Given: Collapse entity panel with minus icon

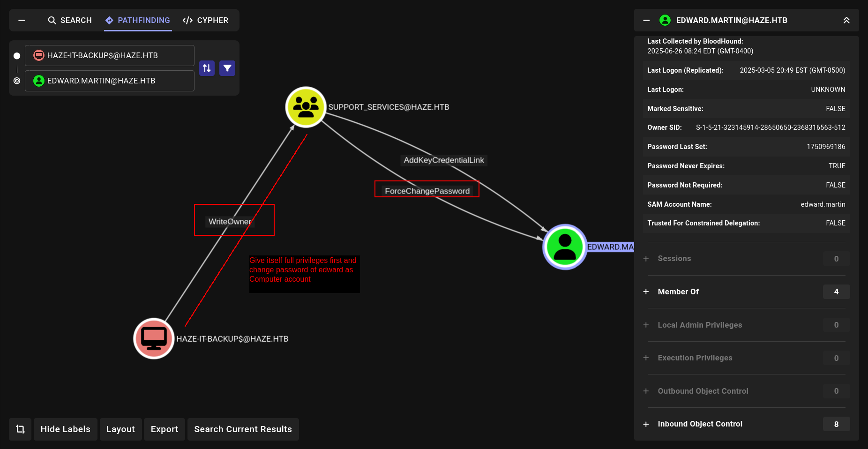Looking at the screenshot, I should [x=646, y=20].
